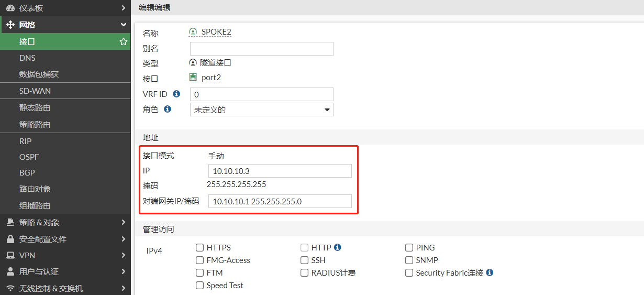Click the info icon next to 角色

tap(168, 109)
